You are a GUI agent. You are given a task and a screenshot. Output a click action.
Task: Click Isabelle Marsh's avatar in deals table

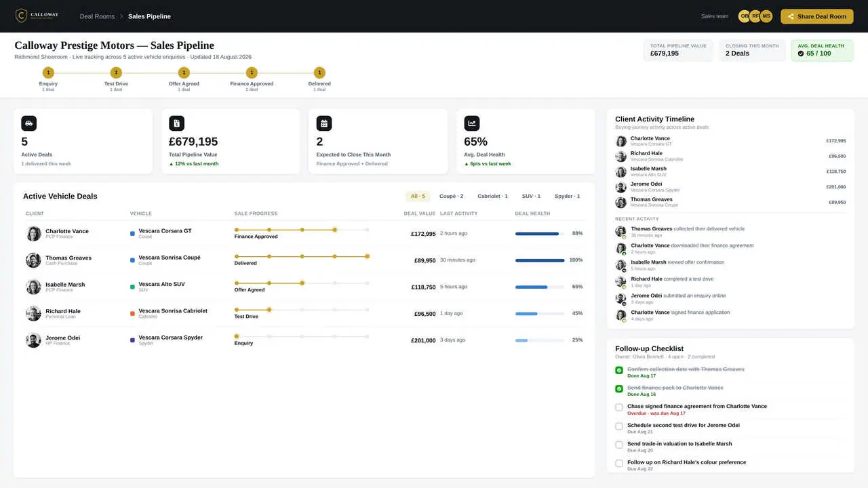[33, 287]
